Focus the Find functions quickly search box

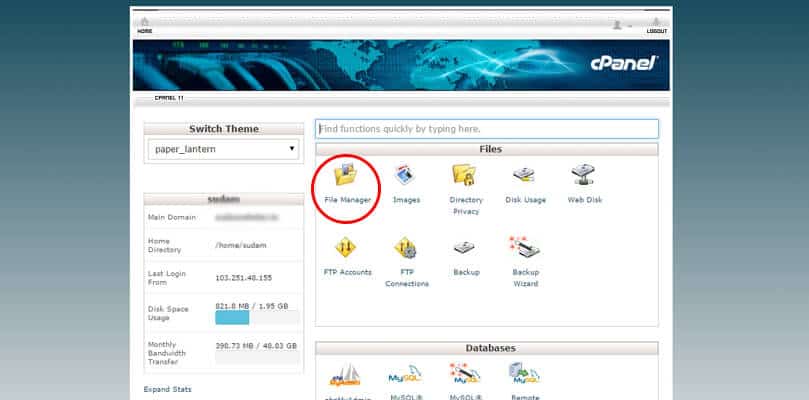[487, 129]
